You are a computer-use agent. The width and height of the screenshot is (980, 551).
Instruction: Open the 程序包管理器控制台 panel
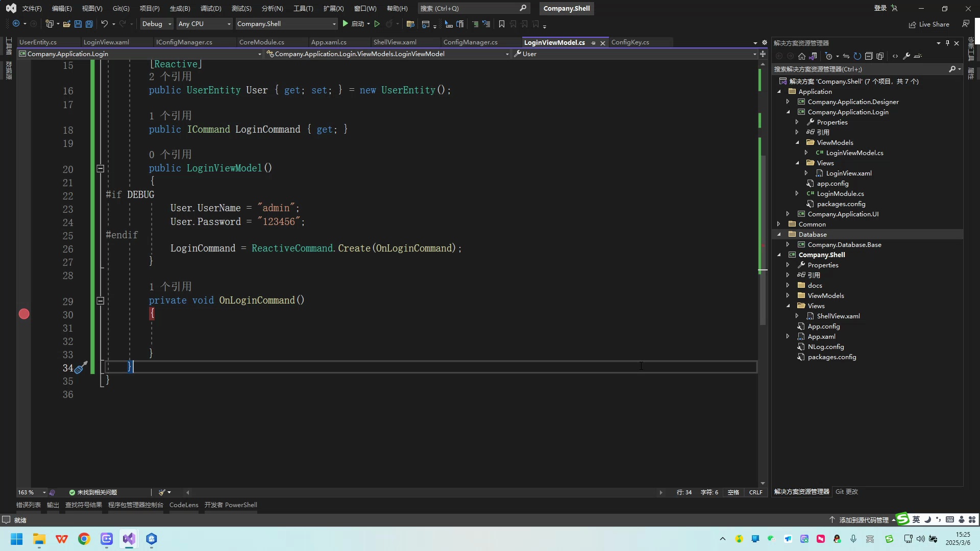[x=135, y=505]
